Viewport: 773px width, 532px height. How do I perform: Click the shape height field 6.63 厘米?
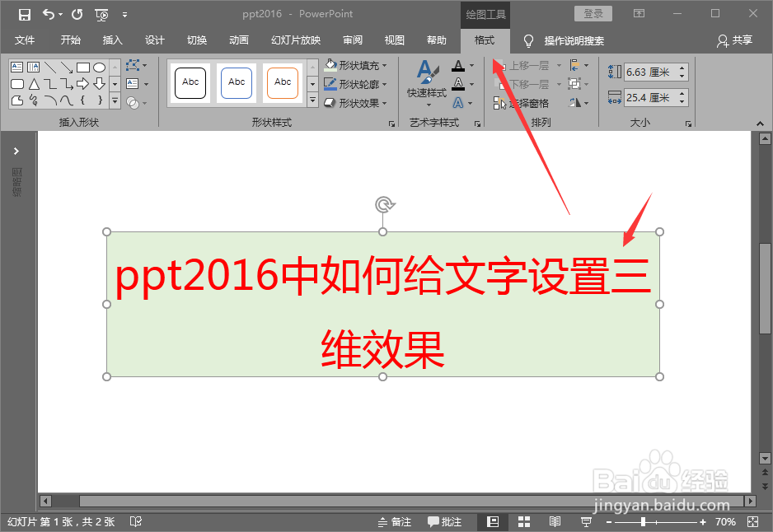coord(650,72)
